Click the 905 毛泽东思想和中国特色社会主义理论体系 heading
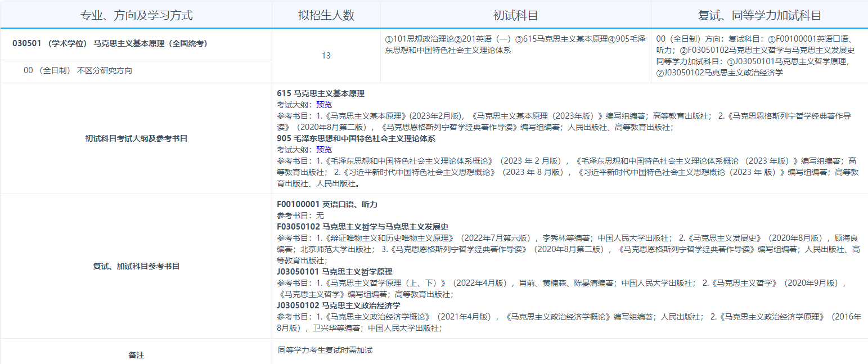 (356, 138)
